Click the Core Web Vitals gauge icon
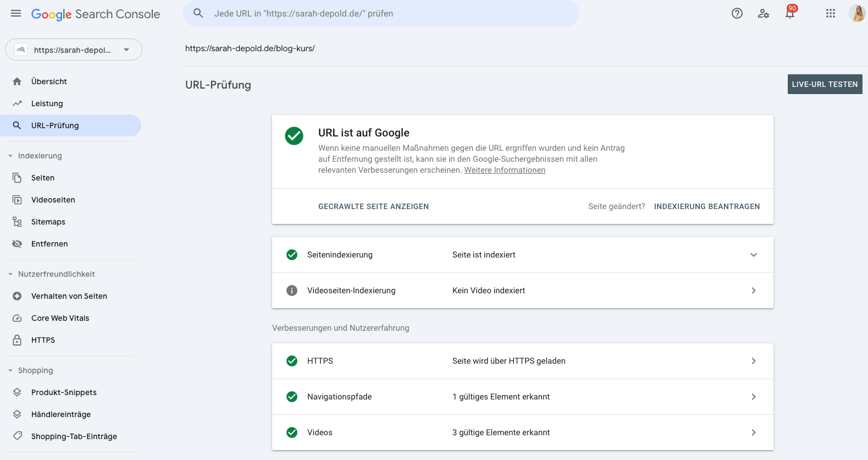868x460 pixels. click(17, 318)
